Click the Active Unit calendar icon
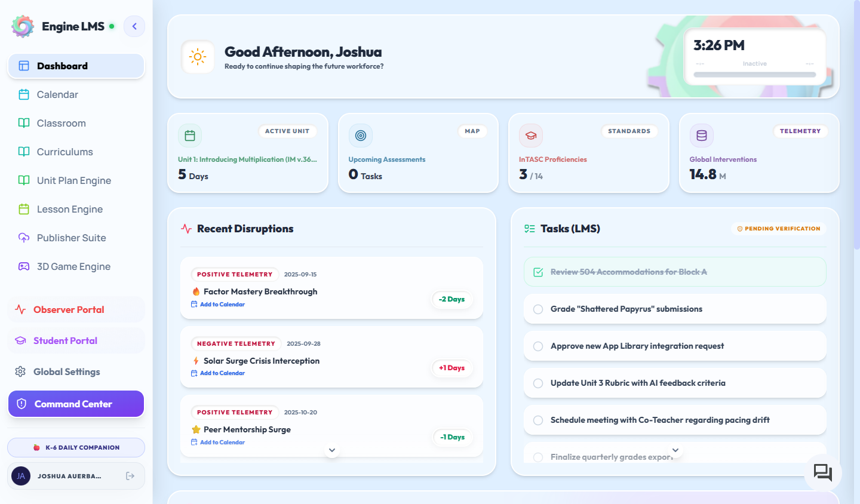 (x=190, y=136)
